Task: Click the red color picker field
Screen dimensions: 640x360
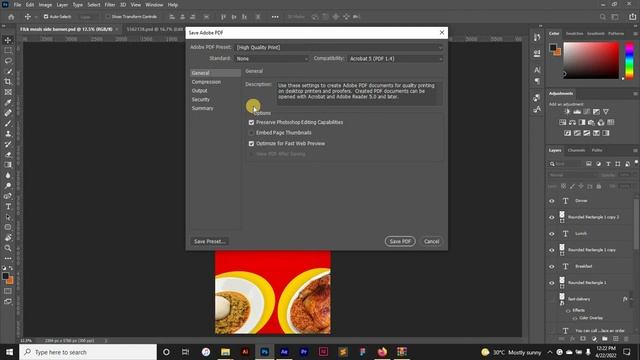Action: click(x=591, y=60)
